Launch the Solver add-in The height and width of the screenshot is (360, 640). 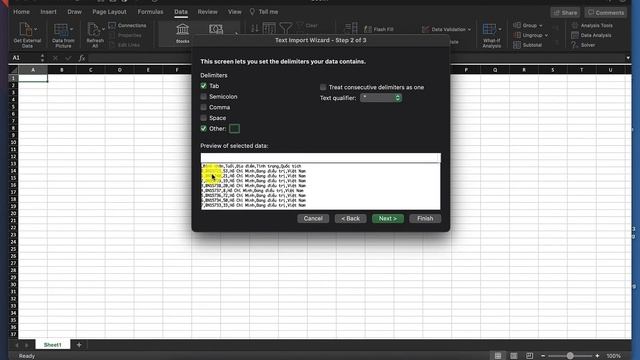tap(583, 45)
